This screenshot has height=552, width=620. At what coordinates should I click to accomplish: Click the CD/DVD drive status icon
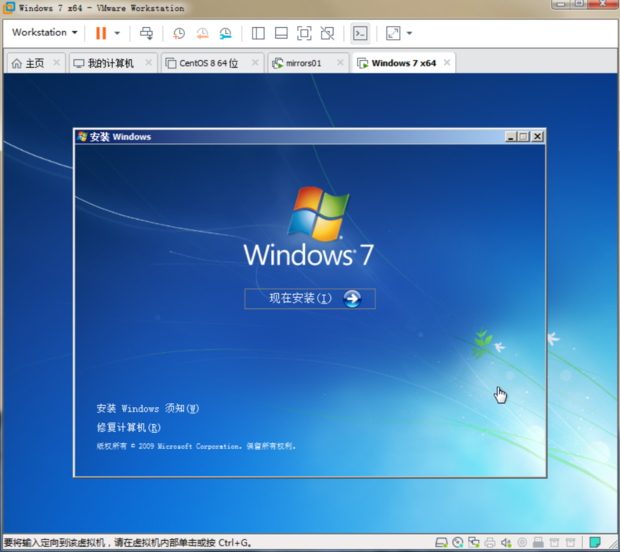point(457,543)
